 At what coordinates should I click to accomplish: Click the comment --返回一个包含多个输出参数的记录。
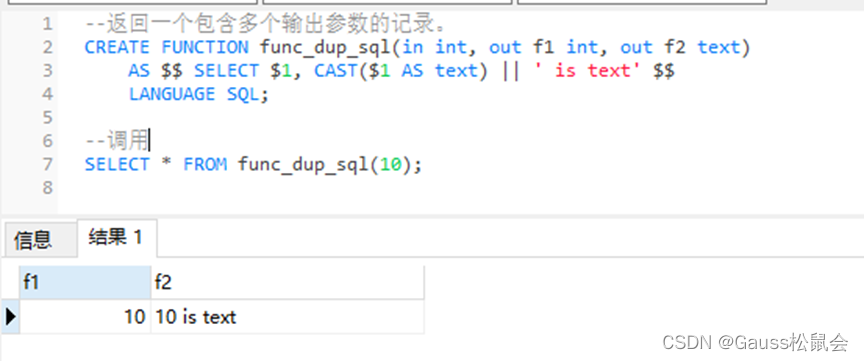[265, 24]
